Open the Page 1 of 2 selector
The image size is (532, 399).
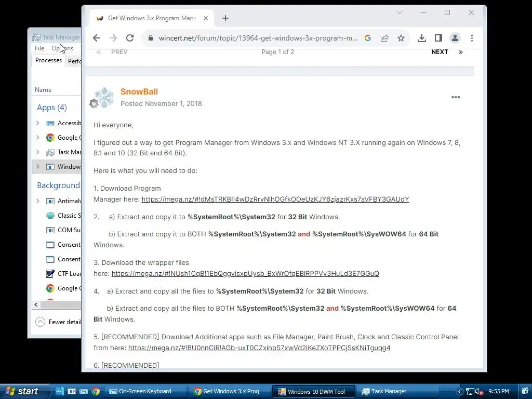click(x=277, y=52)
